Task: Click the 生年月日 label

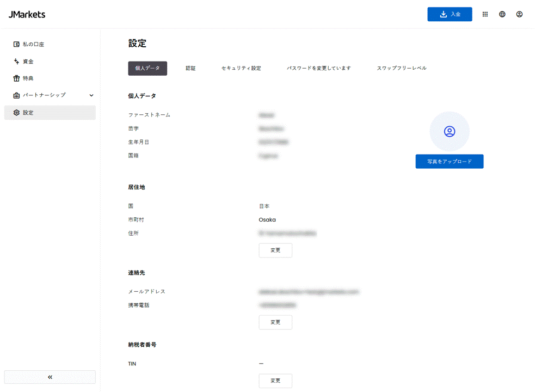Action: coord(139,142)
